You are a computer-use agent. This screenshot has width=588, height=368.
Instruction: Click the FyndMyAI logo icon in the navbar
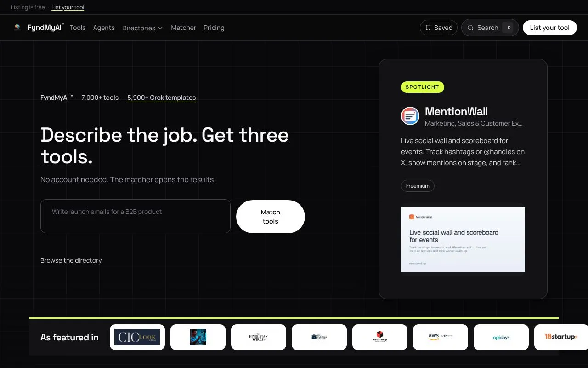tap(17, 28)
